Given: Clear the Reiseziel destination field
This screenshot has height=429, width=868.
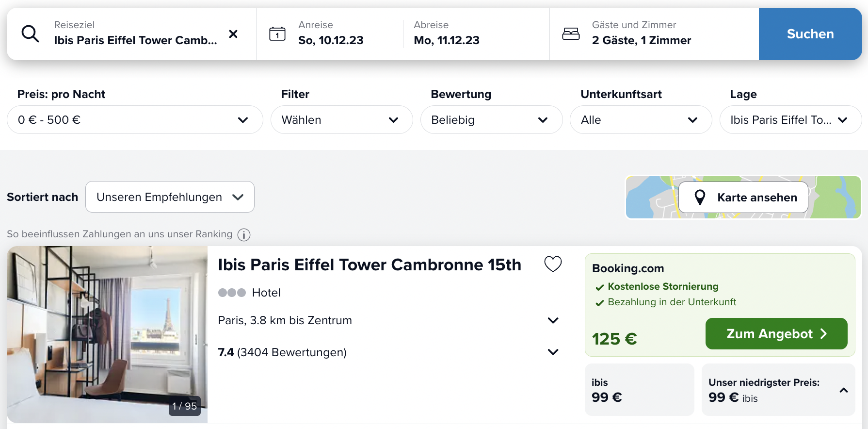Looking at the screenshot, I should click(x=233, y=33).
